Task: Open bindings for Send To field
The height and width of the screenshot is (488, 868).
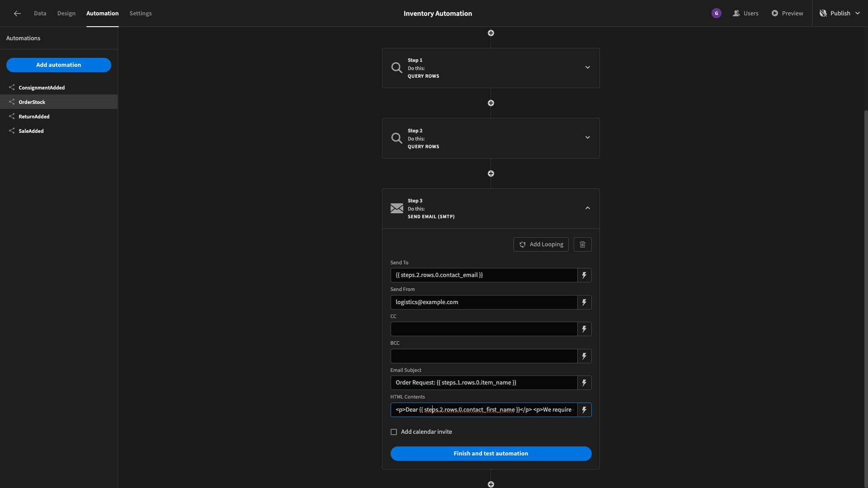Action: pos(585,275)
